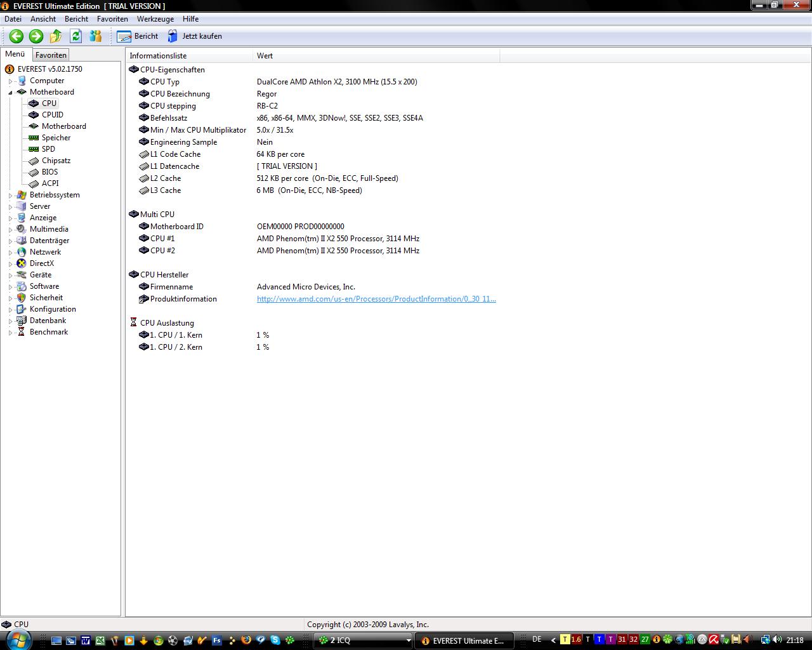This screenshot has width=812, height=650.
Task: Click the Netzwerk globe icon in tree
Action: 22,252
